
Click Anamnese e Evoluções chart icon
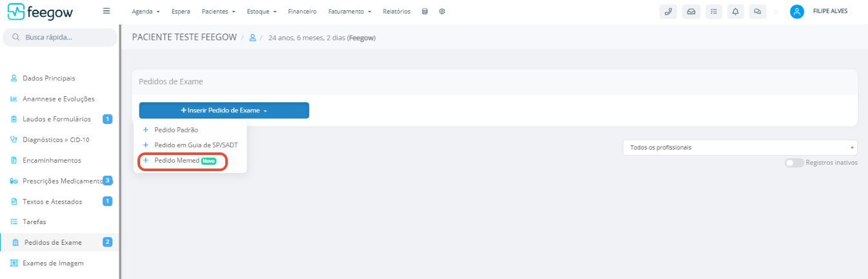point(14,99)
